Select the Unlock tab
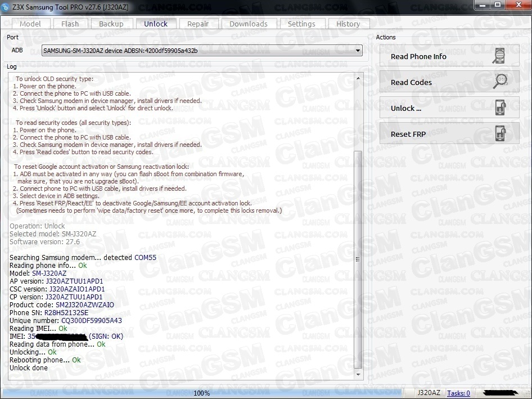 click(156, 24)
